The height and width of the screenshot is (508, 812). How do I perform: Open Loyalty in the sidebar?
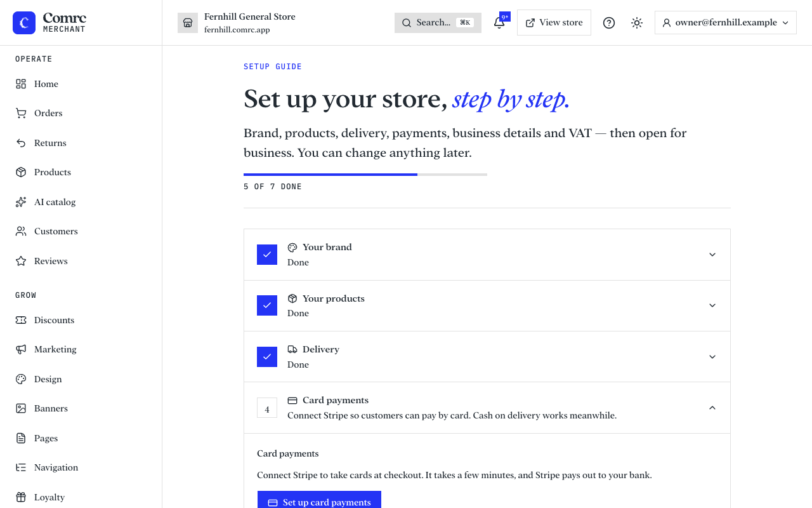click(x=81, y=497)
